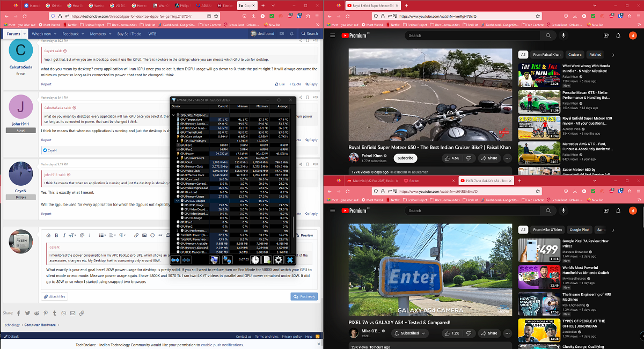Screen dimensions: 644x349
Task: Click remove formatting eraser in reply editor
Action: [x=48, y=235]
